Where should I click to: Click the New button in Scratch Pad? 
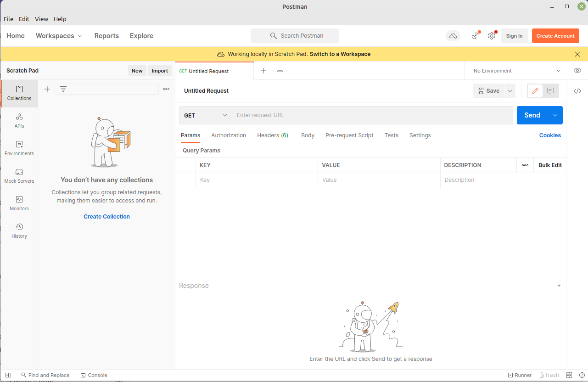click(x=137, y=71)
